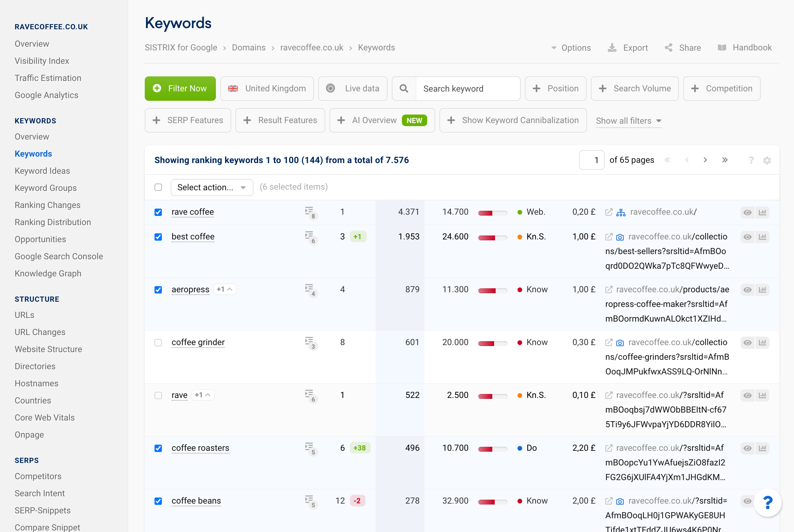Open SERP features icon for coffee roasters

[311, 449]
